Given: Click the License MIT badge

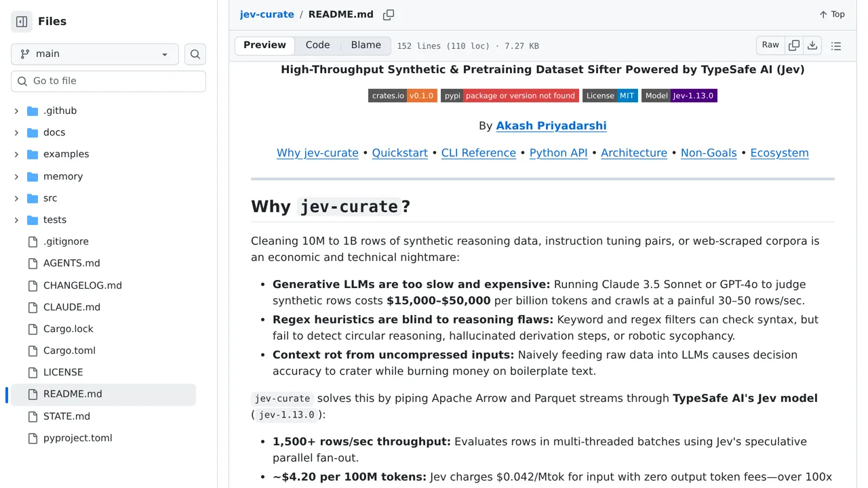Looking at the screenshot, I should pyautogui.click(x=610, y=96).
